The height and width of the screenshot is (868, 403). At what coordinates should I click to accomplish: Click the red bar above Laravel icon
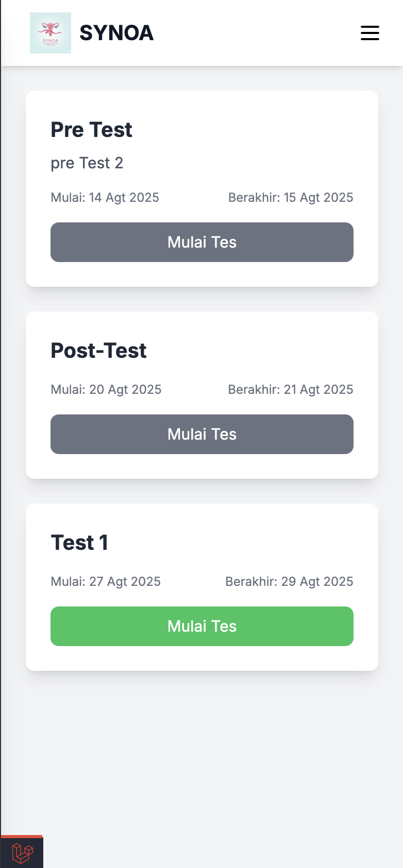click(22, 836)
